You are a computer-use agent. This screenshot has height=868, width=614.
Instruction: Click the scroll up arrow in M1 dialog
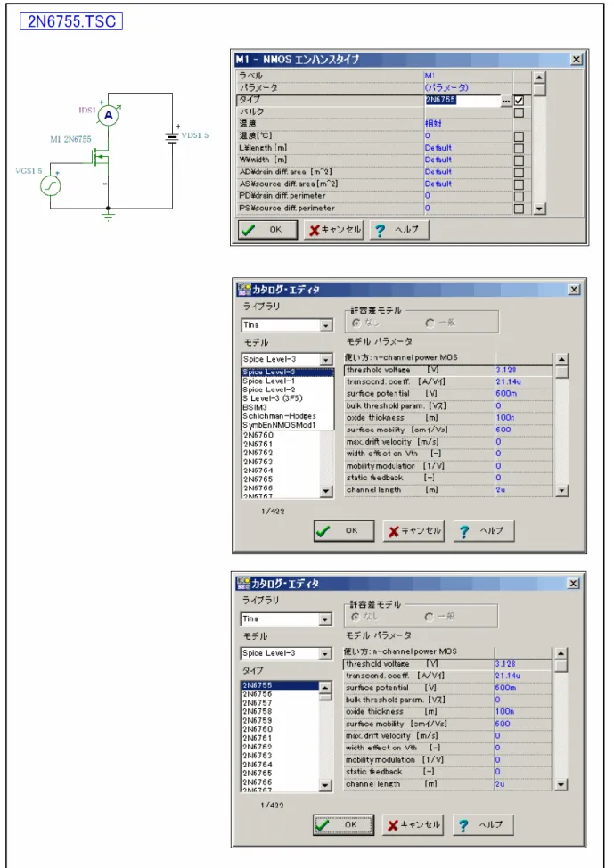pos(540,78)
